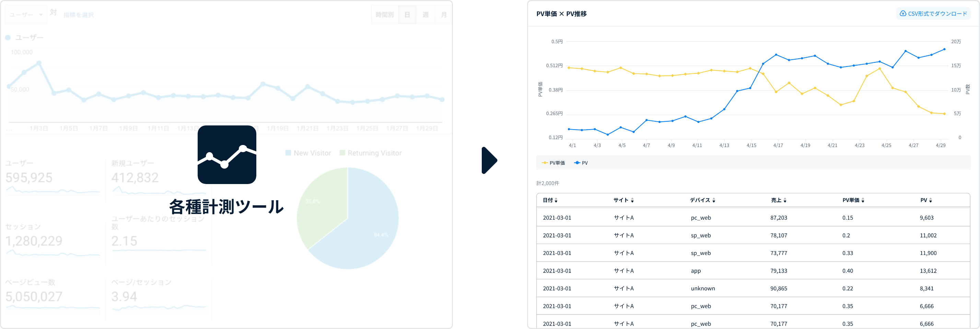Expand the ユーザー dropdown arrow
The width and height of the screenshot is (980, 329).
click(40, 14)
